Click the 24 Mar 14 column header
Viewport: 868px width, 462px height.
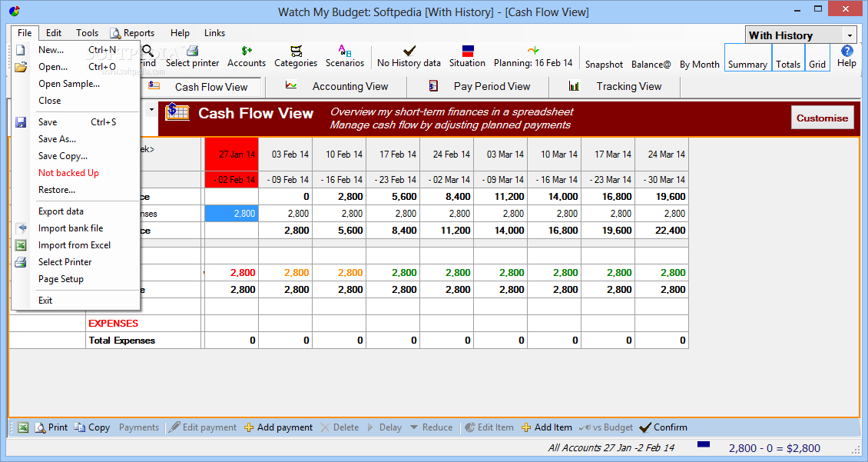pos(662,155)
